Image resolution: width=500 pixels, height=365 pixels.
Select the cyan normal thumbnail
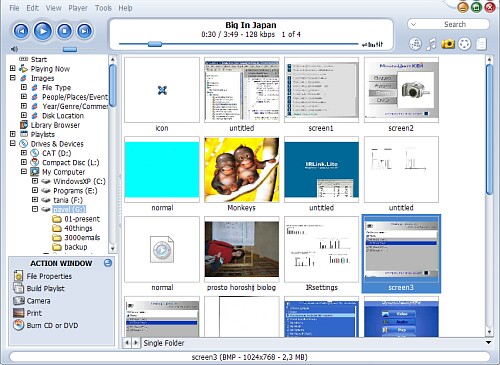point(162,170)
